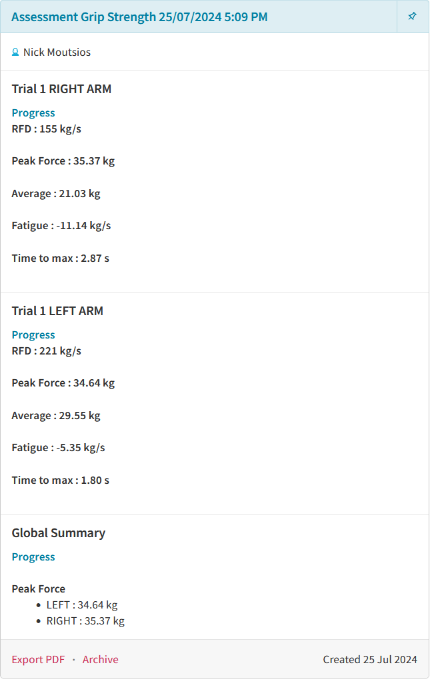Select the Trial 1 LEFT ARM heading
Image resolution: width=430 pixels, height=680 pixels.
tap(57, 311)
